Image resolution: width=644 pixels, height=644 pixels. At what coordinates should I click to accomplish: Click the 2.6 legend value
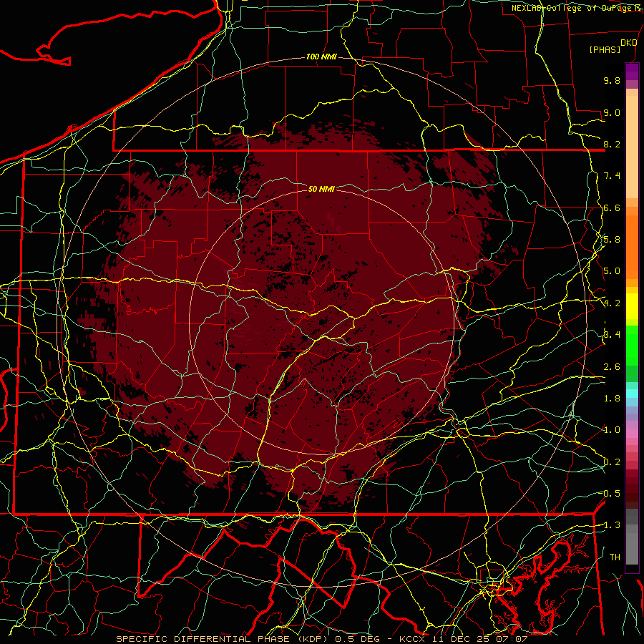[612, 367]
